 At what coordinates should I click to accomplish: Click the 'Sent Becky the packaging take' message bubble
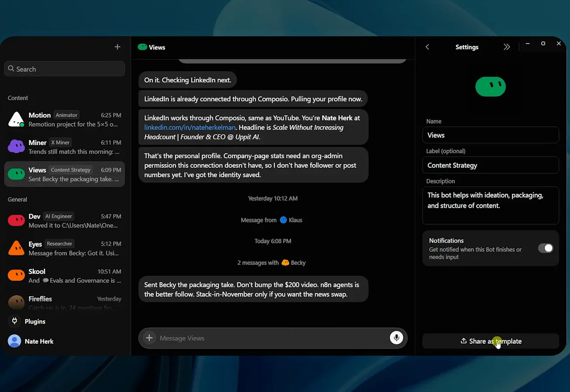pos(253,289)
